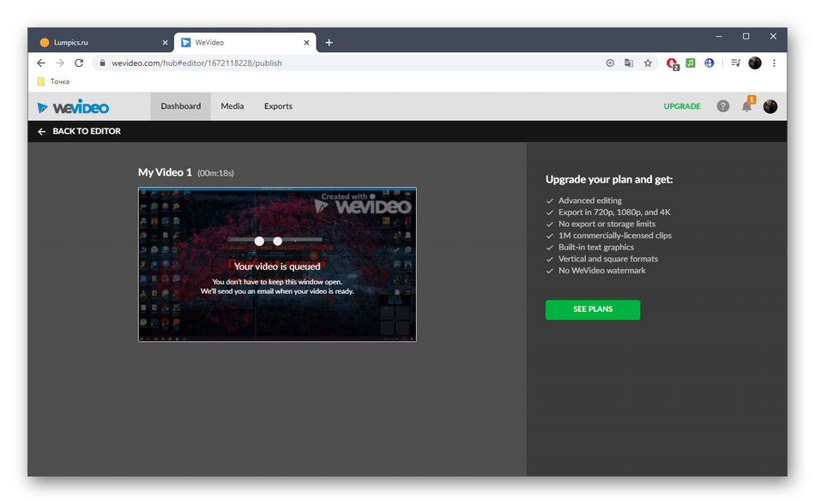Open the Dashboard tab
The height and width of the screenshot is (504, 815).
pyautogui.click(x=180, y=106)
